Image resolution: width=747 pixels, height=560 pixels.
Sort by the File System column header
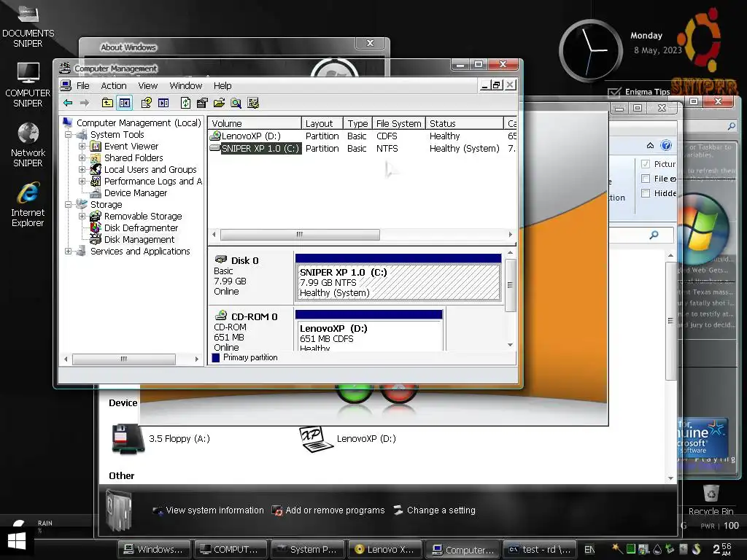coord(399,123)
